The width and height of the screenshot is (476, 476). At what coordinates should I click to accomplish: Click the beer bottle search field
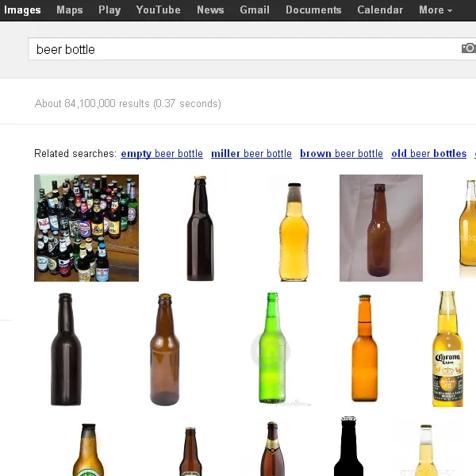pyautogui.click(x=243, y=49)
